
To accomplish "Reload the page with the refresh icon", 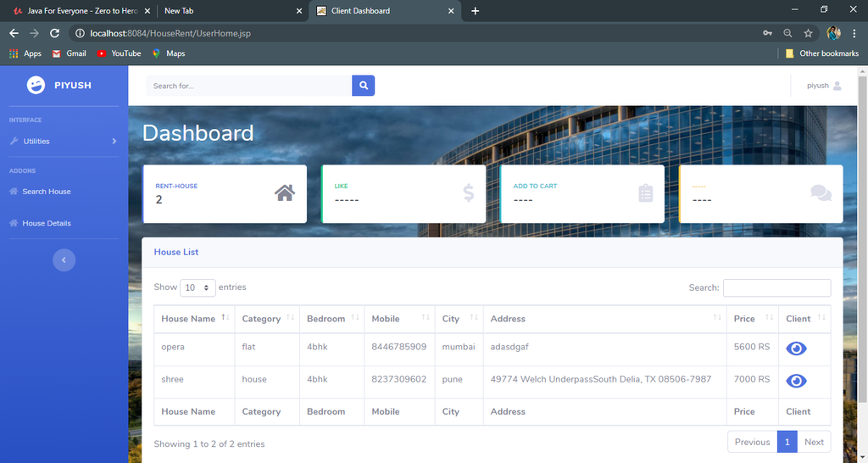I will [54, 33].
